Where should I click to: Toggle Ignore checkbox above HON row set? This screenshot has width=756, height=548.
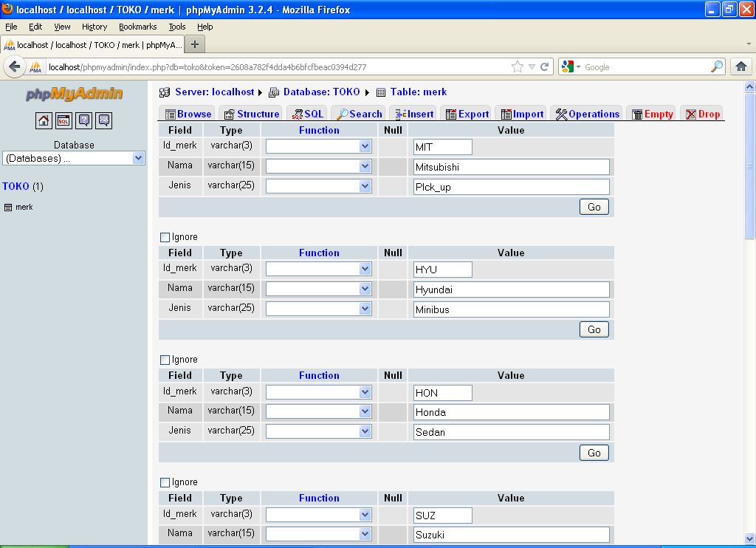point(165,360)
